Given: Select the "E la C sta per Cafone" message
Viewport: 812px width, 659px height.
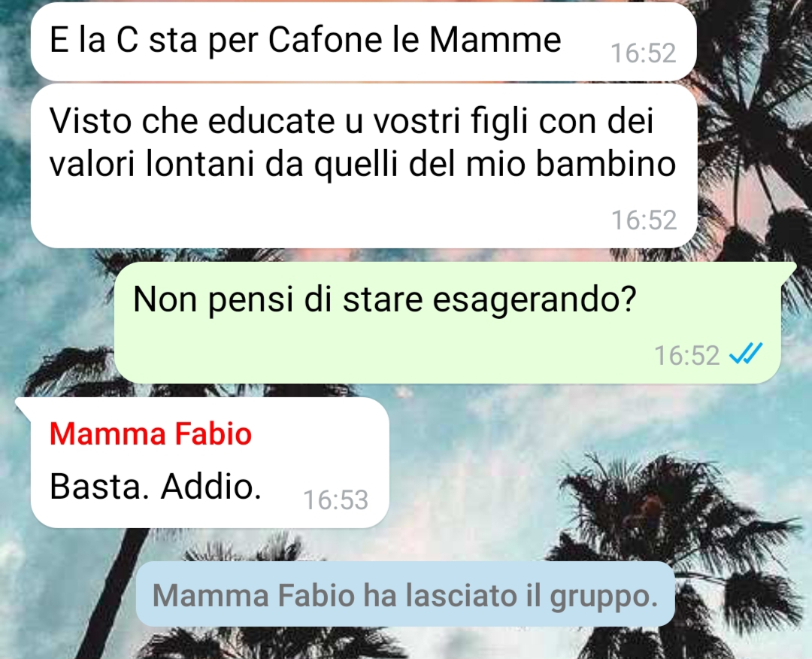Looking at the screenshot, I should (363, 41).
